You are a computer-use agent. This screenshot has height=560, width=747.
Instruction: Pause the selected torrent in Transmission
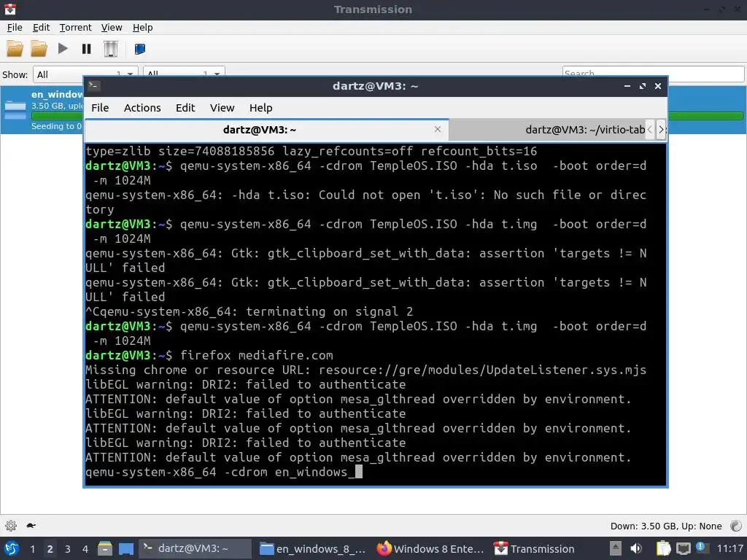coord(86,49)
